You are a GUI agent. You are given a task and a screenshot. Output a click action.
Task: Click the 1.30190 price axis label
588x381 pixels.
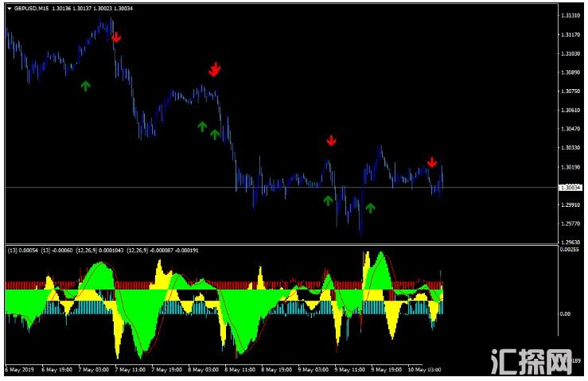570,167
